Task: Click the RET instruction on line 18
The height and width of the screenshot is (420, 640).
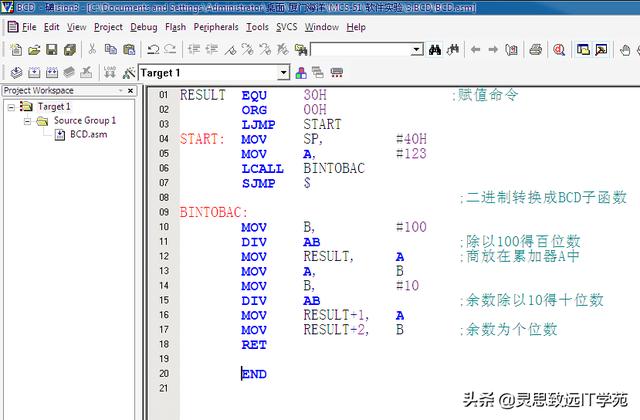Action: tap(254, 345)
